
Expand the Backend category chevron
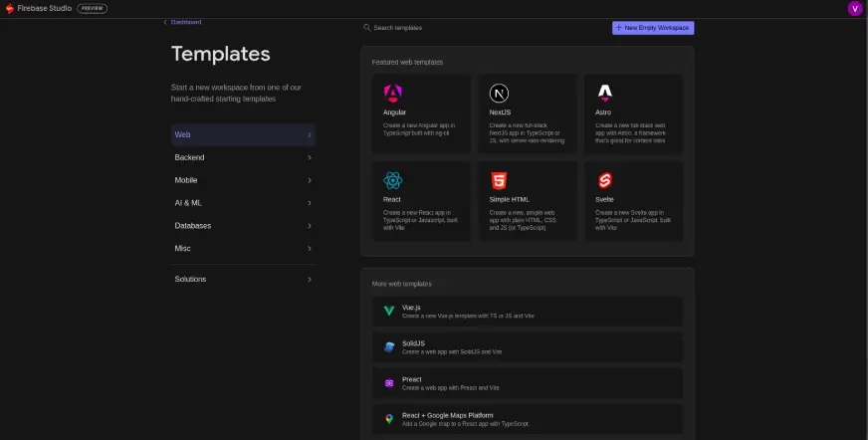point(310,157)
